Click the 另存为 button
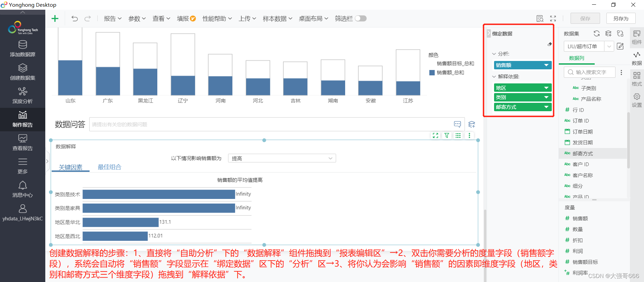 tap(621, 18)
